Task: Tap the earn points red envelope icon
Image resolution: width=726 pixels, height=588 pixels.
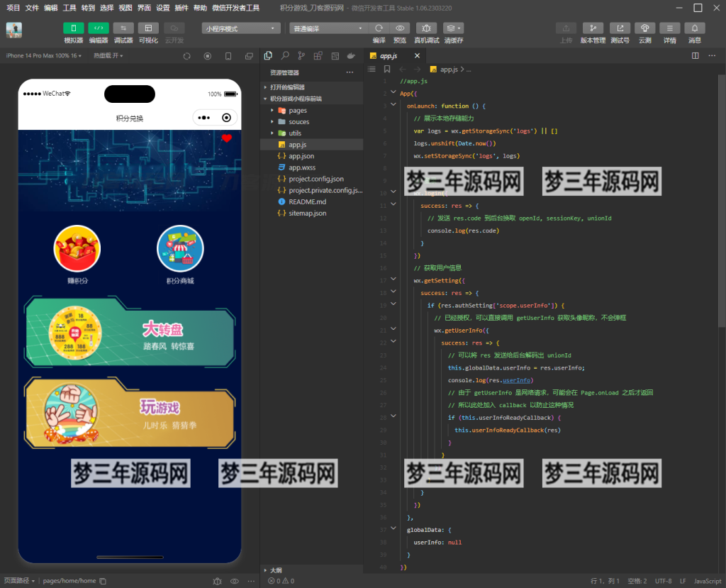Action: [77, 248]
